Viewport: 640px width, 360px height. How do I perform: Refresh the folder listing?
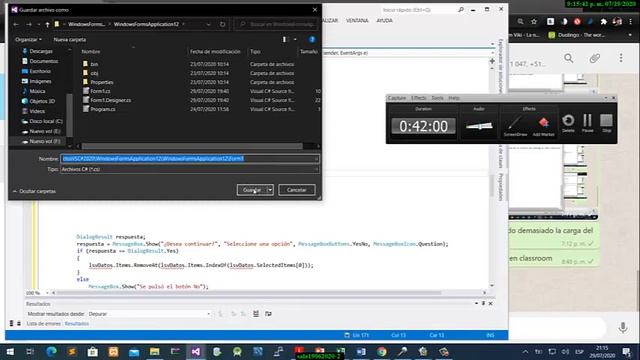(x=222, y=24)
